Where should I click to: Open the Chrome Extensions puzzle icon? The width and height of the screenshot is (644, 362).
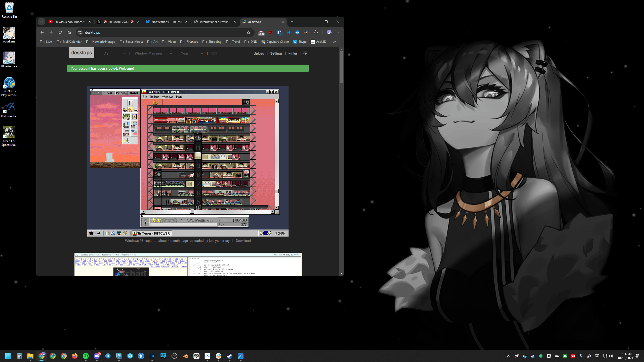pos(315,32)
